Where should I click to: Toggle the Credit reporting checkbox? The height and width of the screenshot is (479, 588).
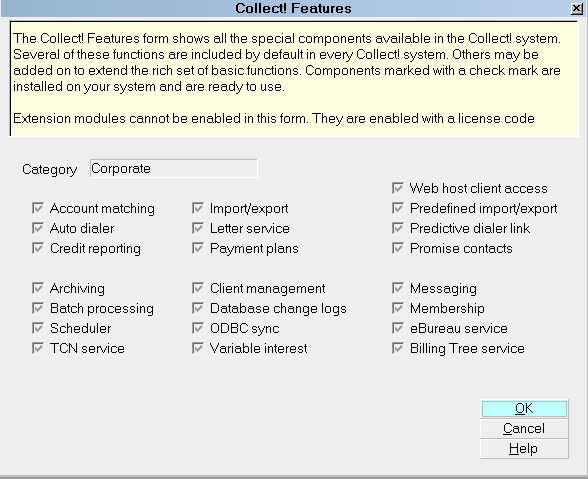38,248
